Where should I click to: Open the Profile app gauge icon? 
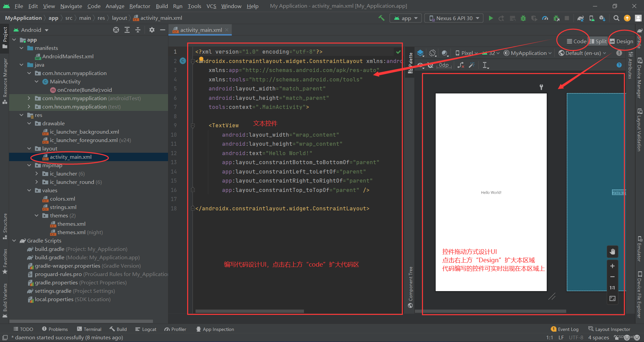coord(545,18)
